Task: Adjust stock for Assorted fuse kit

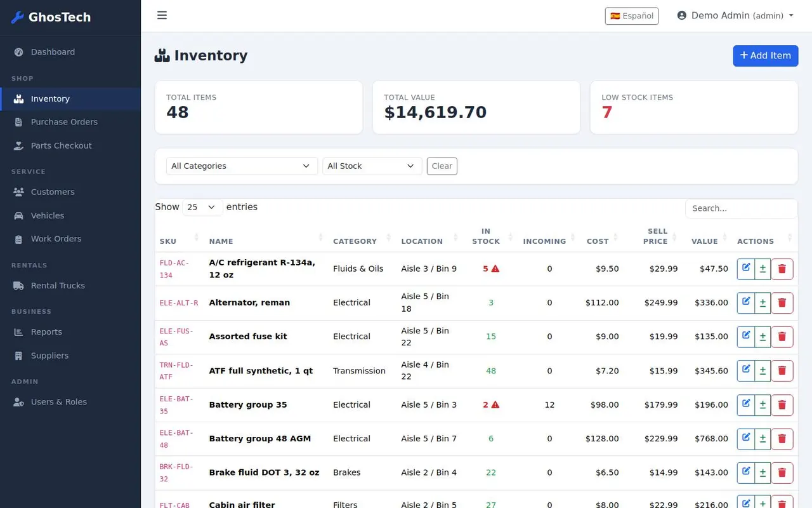Action: coord(763,337)
